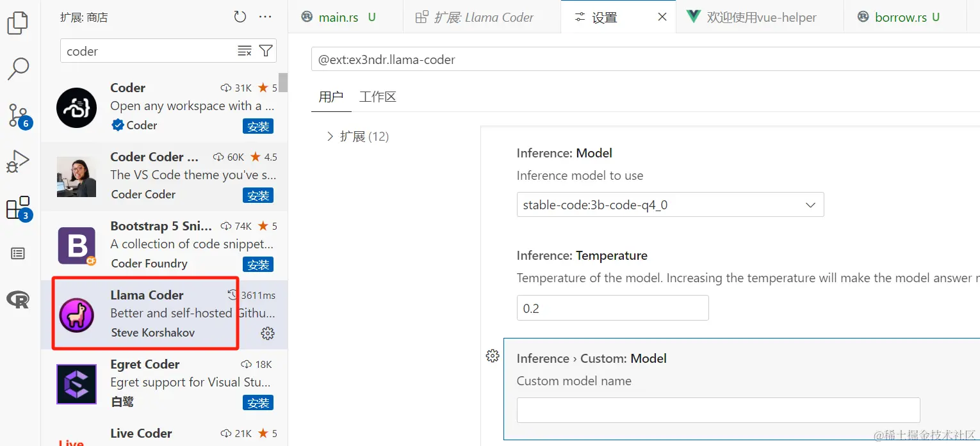980x446 pixels.
Task: Install the Coder Coder theme
Action: 258,195
